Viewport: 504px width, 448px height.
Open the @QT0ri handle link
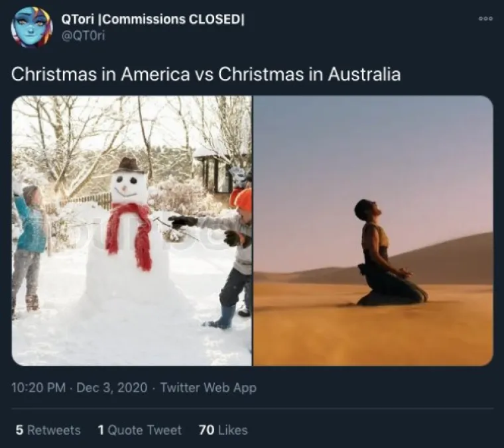pos(83,36)
